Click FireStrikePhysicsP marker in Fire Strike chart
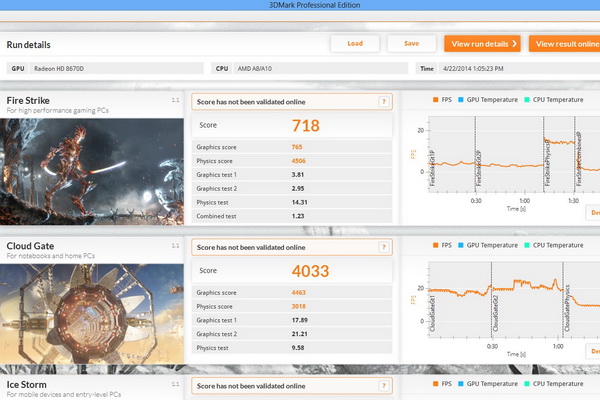The width and height of the screenshot is (600, 400). coord(547,163)
